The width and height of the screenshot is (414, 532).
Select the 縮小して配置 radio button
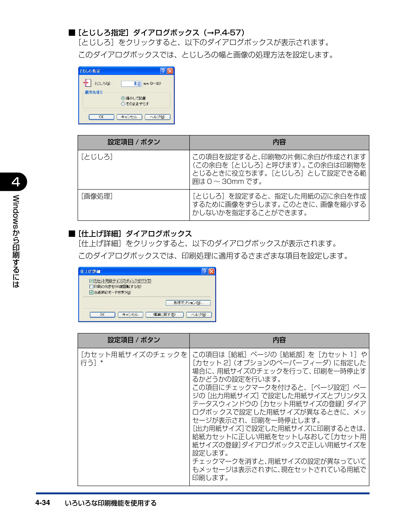[123, 98]
